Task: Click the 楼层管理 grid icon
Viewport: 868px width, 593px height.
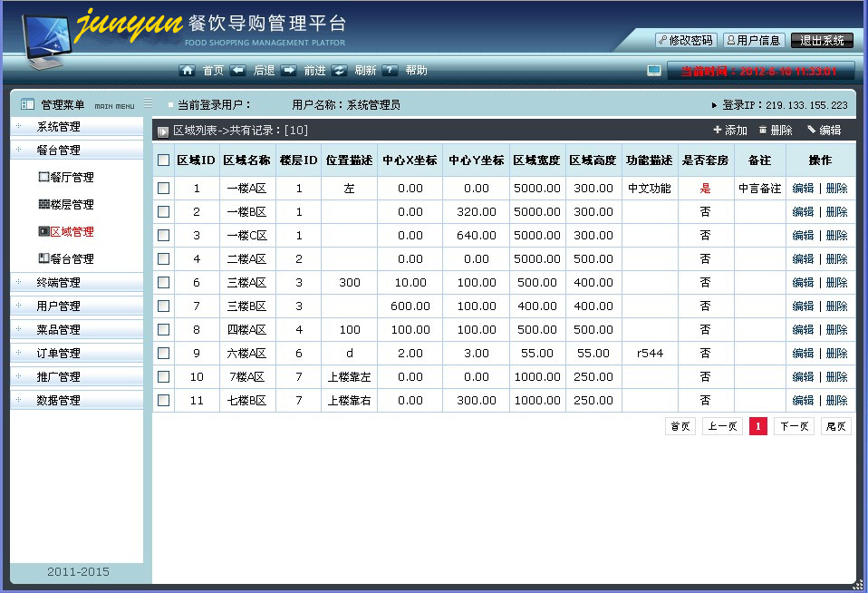Action: [x=43, y=204]
